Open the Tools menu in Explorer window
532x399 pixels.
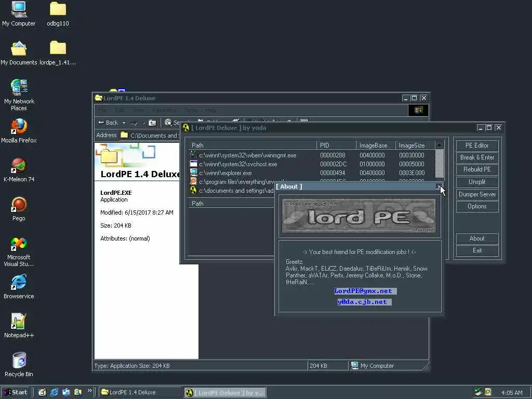[191, 110]
